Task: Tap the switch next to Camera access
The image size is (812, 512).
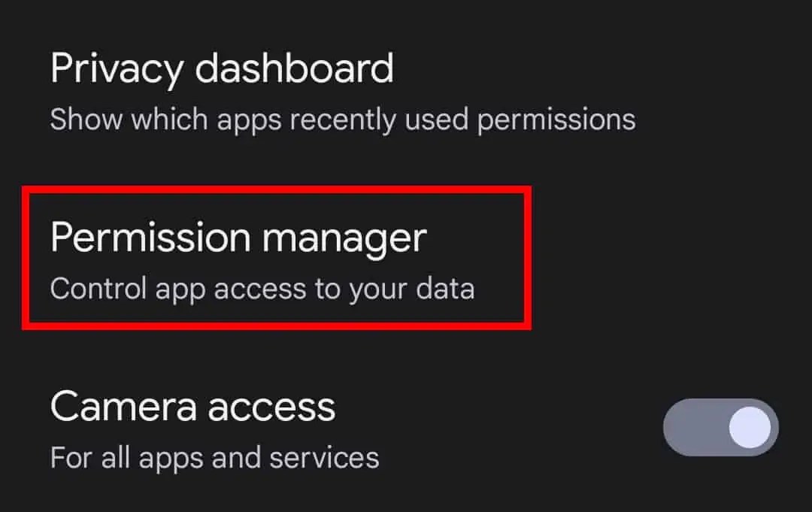Action: pyautogui.click(x=718, y=426)
